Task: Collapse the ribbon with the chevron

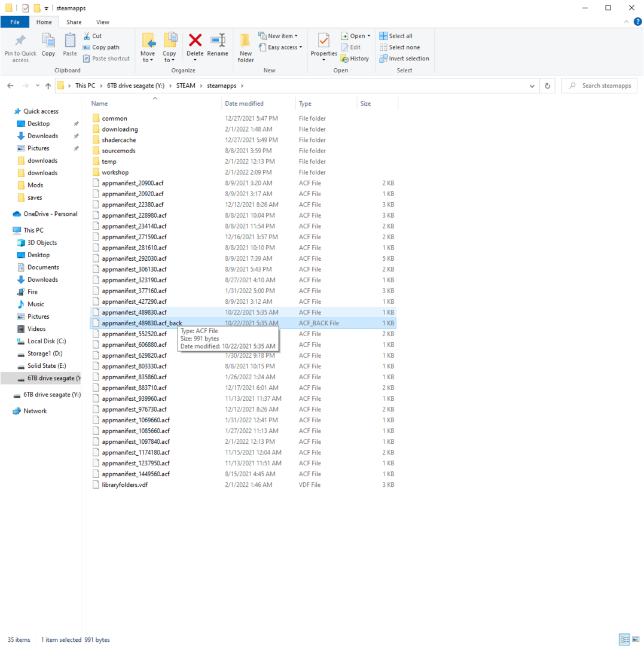Action: 626,22
